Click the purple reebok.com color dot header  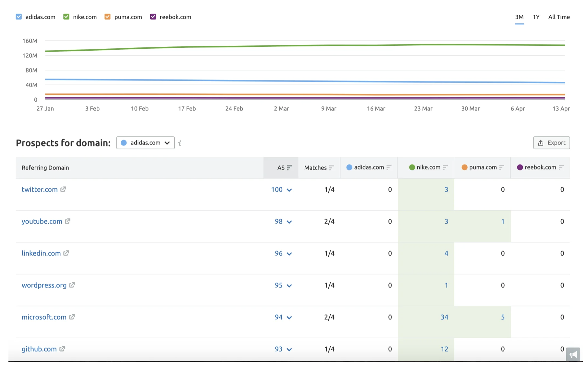point(520,167)
